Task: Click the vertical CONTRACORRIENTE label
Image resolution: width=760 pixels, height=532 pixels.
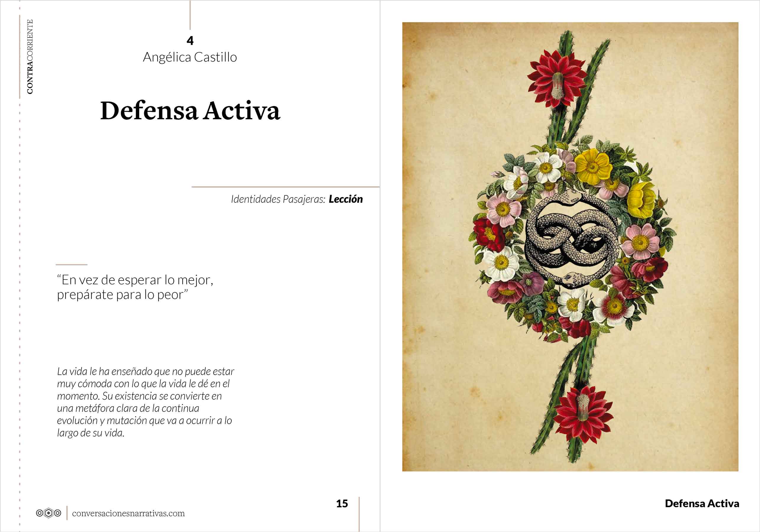Action: click(x=30, y=57)
